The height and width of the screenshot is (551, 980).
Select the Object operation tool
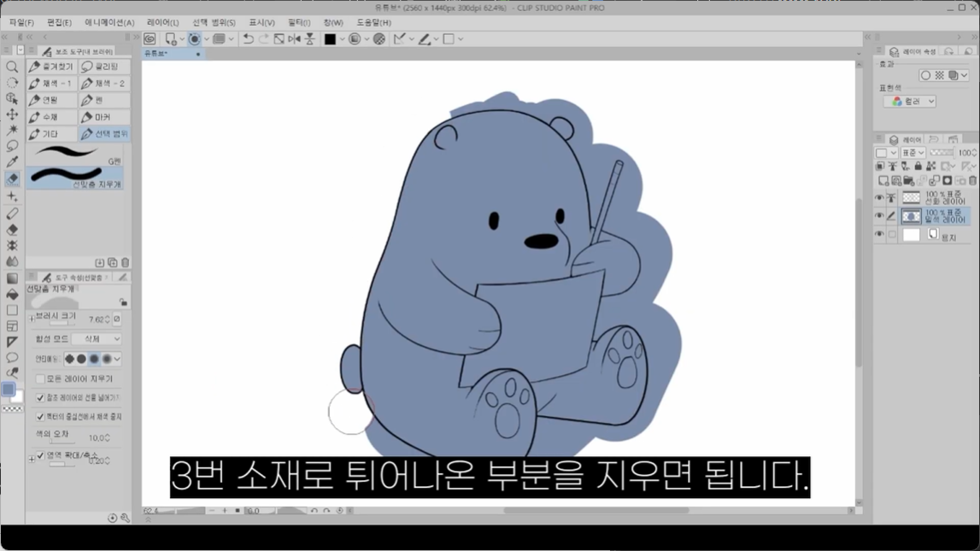click(x=12, y=99)
